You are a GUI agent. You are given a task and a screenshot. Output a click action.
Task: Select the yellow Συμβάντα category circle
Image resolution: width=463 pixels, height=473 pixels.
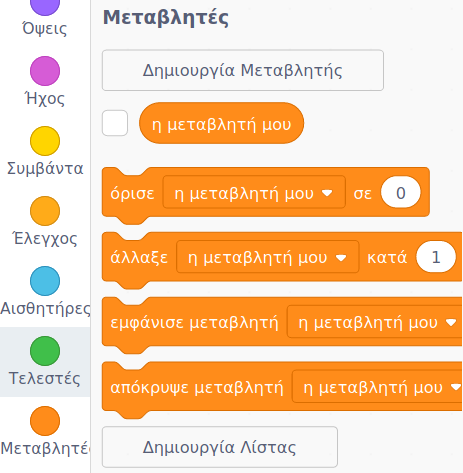[45, 141]
